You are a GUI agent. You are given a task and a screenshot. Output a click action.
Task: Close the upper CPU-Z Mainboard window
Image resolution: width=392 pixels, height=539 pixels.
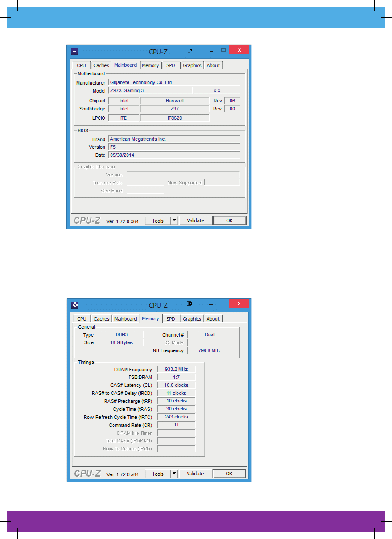tap(239, 50)
